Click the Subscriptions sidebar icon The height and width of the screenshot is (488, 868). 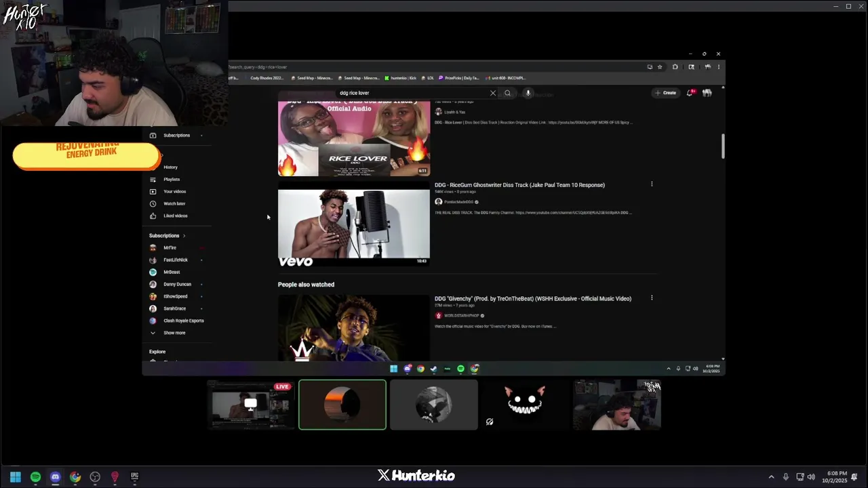pyautogui.click(x=153, y=136)
